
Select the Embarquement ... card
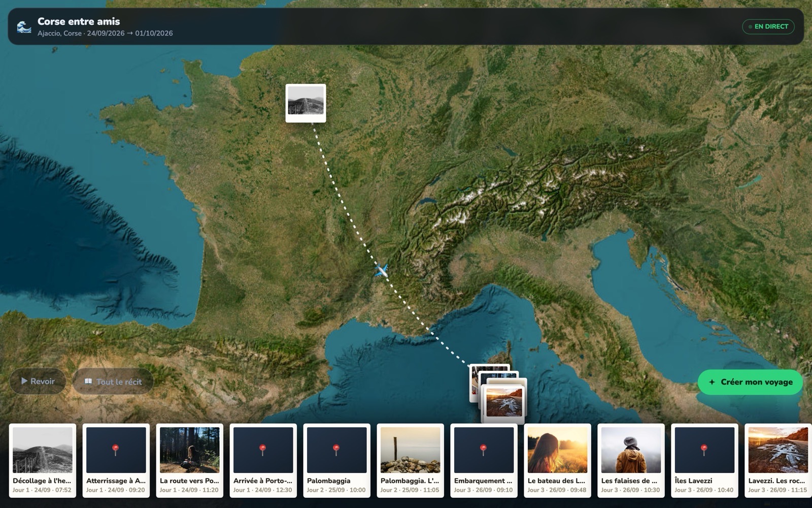pyautogui.click(x=484, y=460)
